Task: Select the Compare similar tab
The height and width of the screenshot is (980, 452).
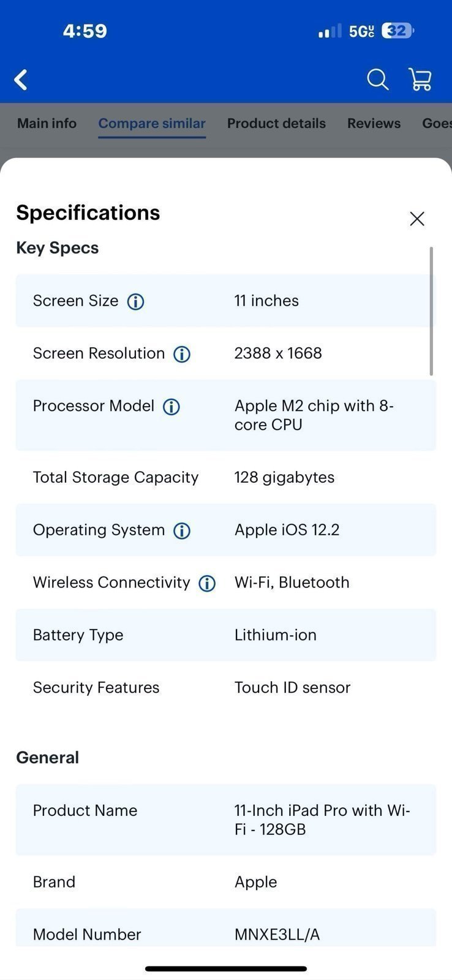Action: [152, 124]
